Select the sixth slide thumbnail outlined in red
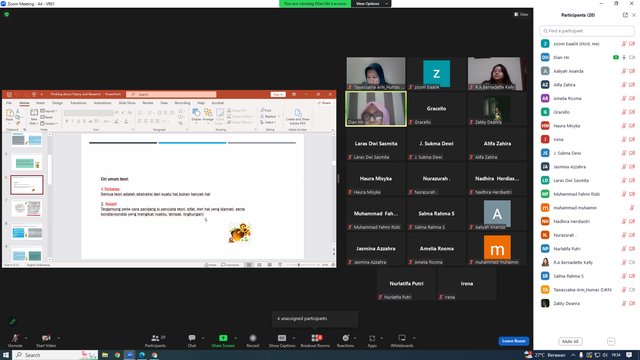 [x=27, y=185]
